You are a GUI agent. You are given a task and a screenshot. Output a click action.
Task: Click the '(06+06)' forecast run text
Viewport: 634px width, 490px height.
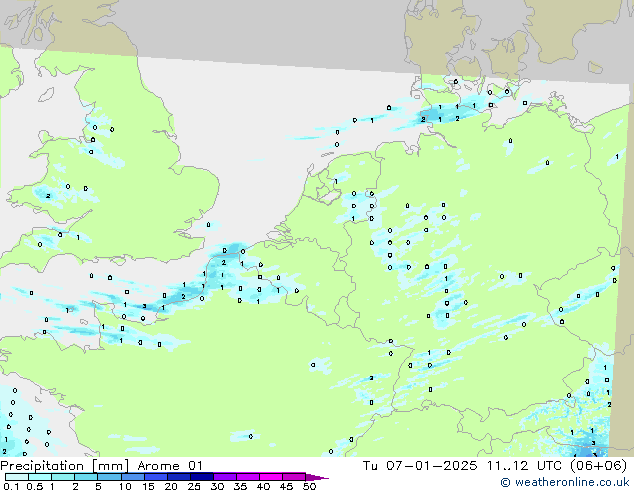598,466
